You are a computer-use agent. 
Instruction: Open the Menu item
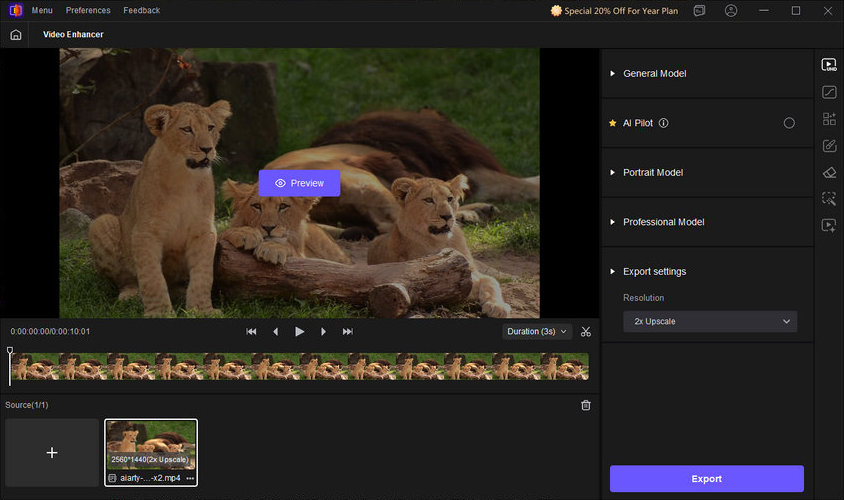tap(42, 10)
